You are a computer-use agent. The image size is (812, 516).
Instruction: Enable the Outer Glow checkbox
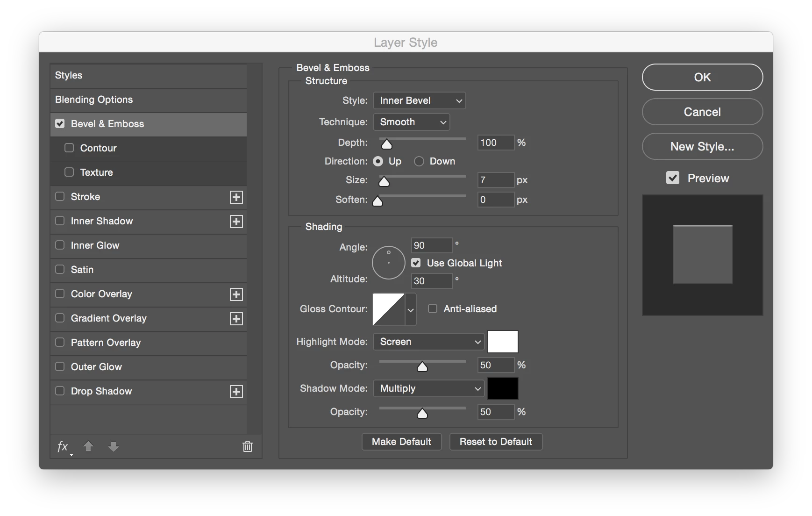pos(60,366)
